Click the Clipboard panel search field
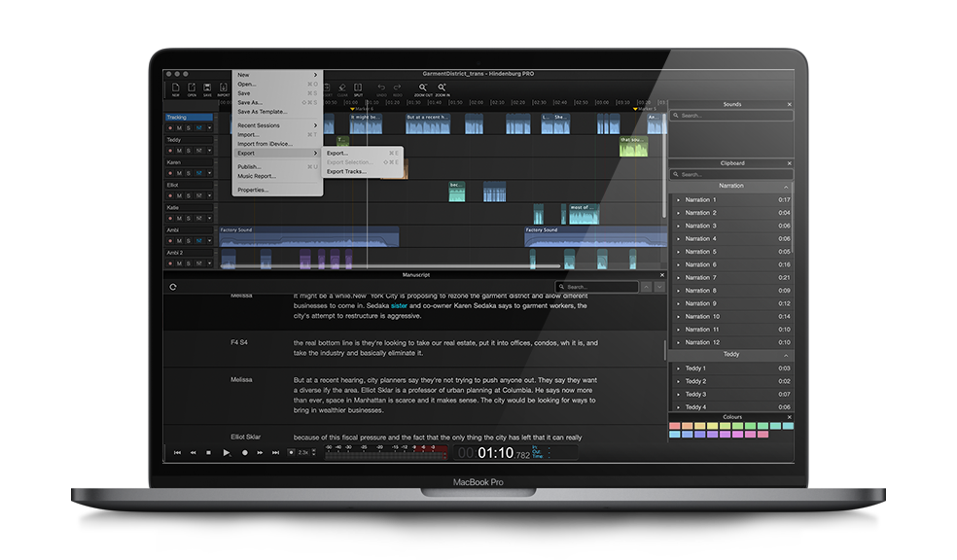957x560 pixels. click(731, 174)
